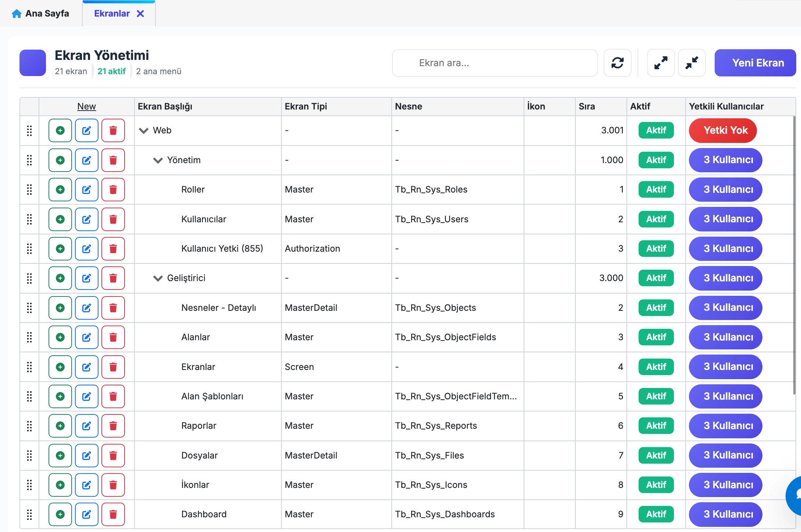Click trash icon for Alan Şablonları row
The image size is (801, 532).
113,396
